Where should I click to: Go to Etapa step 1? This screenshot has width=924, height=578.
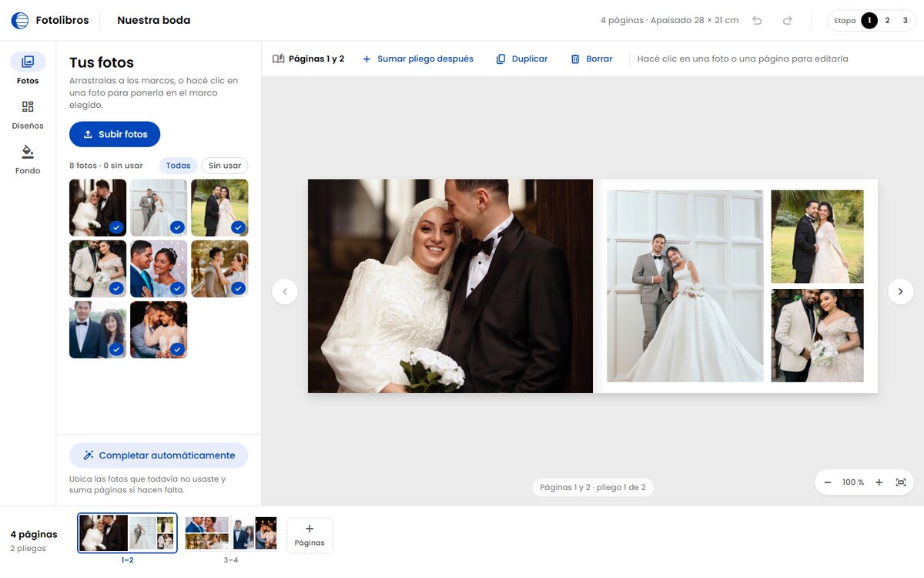click(x=869, y=21)
